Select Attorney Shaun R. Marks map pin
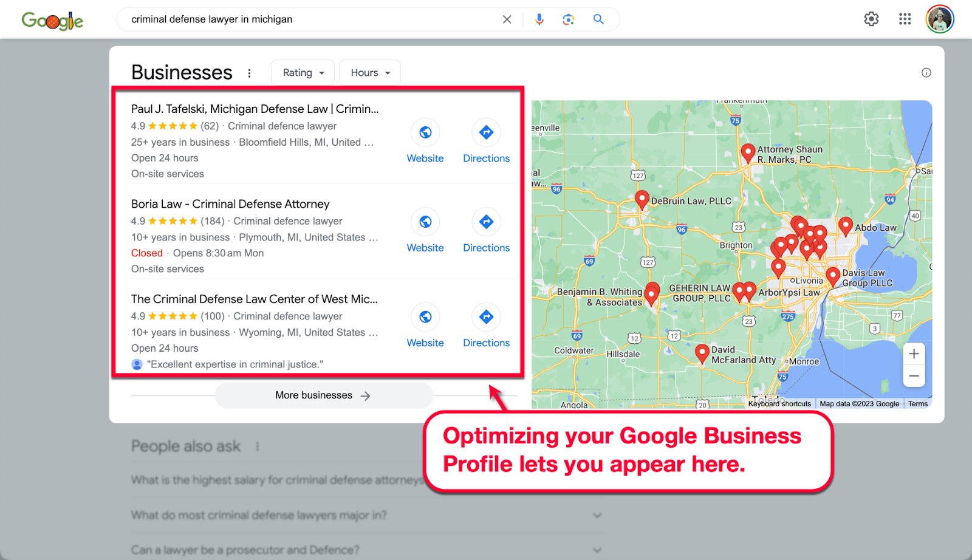 click(x=748, y=152)
